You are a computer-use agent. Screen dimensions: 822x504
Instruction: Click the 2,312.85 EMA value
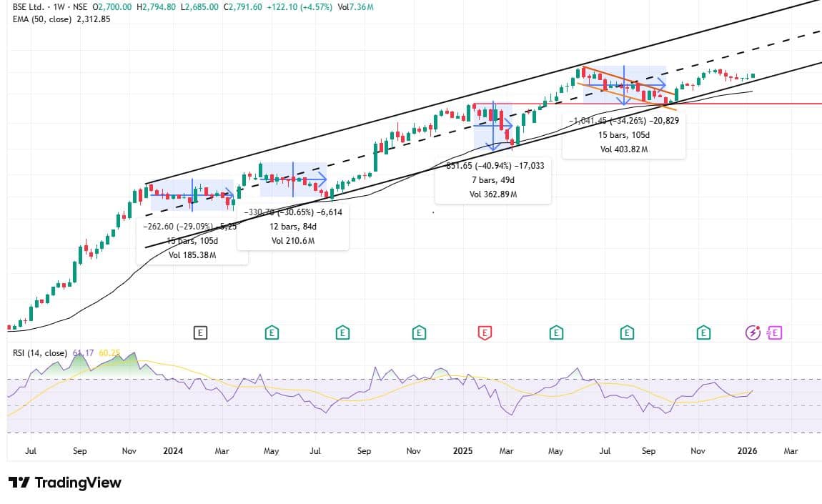(x=94, y=19)
